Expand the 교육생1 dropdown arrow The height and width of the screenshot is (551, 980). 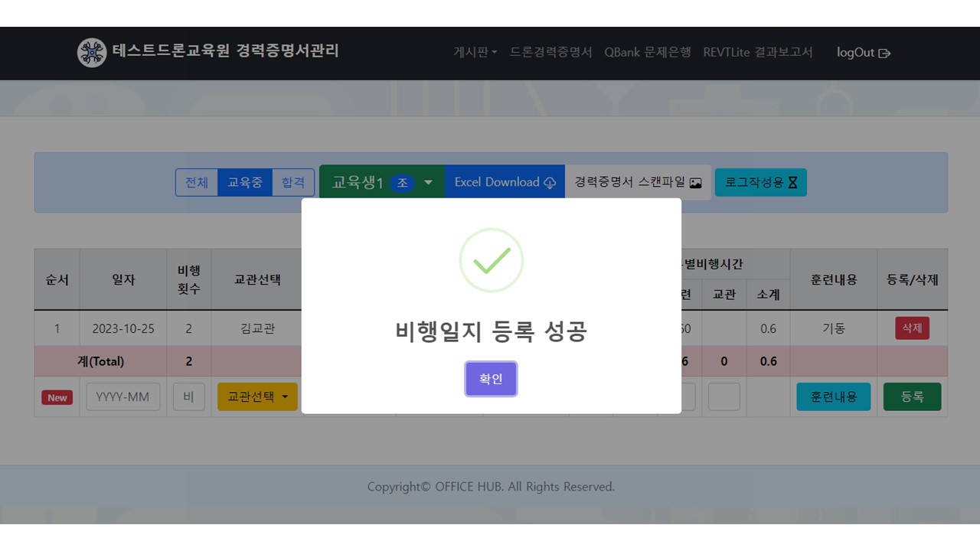coord(429,183)
